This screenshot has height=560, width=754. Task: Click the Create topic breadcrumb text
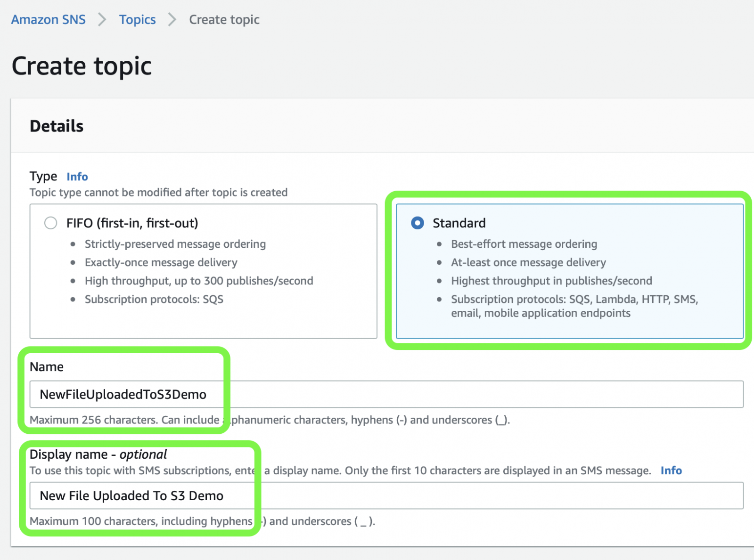click(x=224, y=20)
